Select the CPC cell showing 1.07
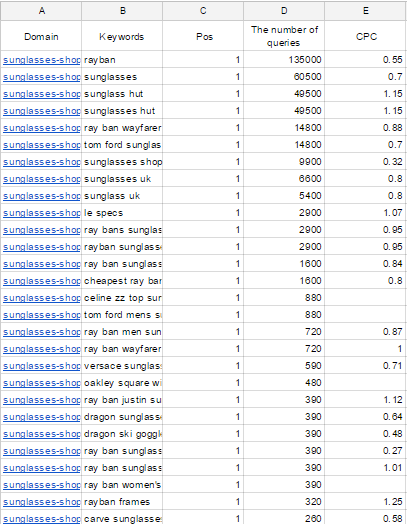Screen dimensions: 407x524 [366, 213]
